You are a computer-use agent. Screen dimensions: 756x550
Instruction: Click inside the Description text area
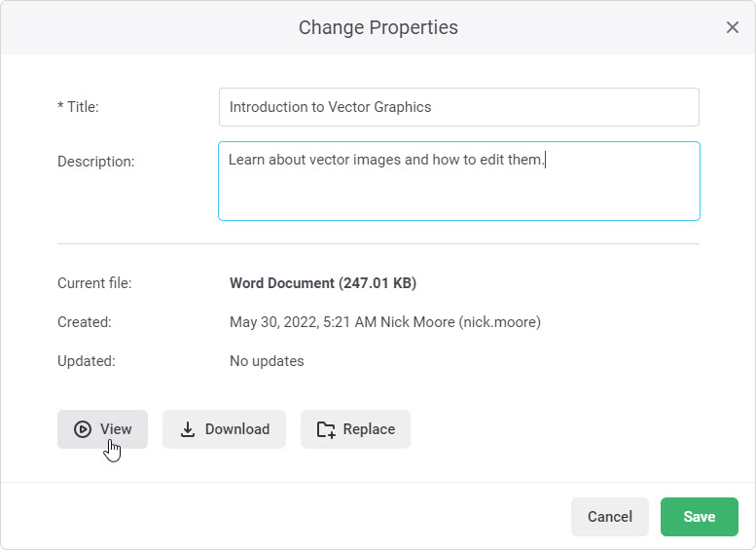[x=458, y=190]
